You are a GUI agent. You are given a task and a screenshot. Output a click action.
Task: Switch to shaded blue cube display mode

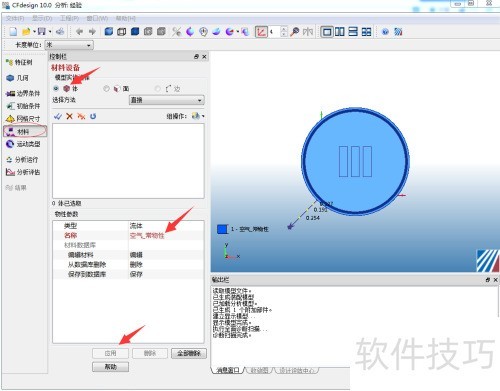pyautogui.click(x=109, y=32)
